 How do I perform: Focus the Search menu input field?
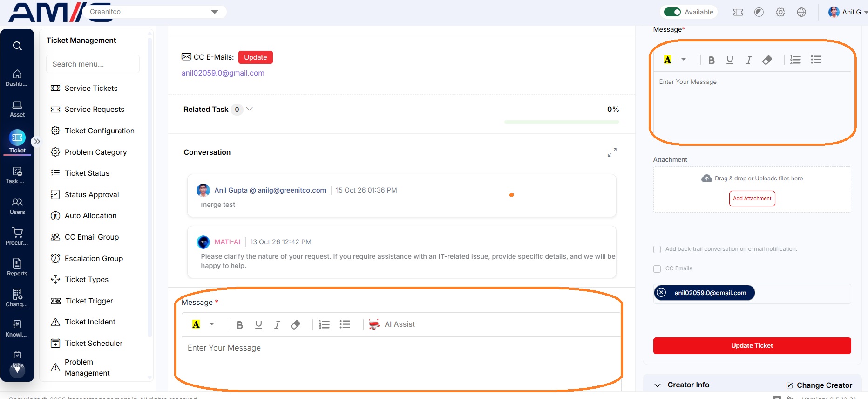(93, 64)
